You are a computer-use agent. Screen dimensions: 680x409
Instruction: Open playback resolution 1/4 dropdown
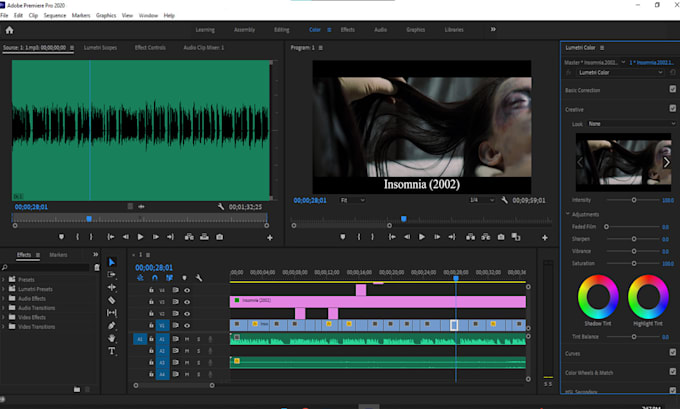pos(482,200)
